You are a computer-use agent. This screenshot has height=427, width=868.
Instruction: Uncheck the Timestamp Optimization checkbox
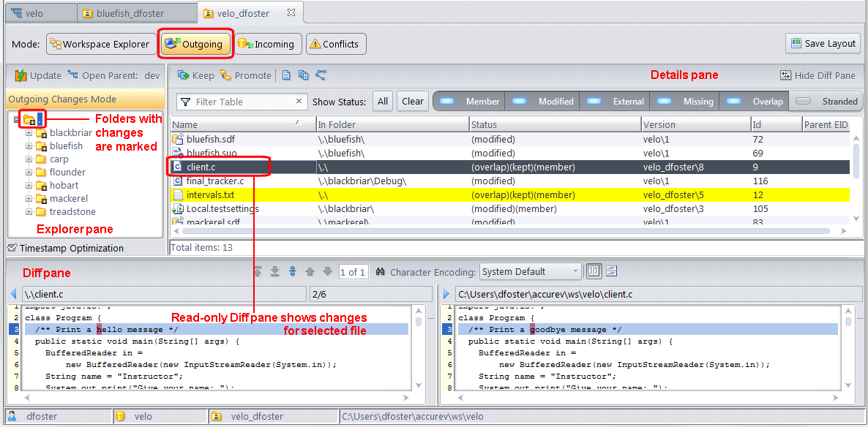pyautogui.click(x=12, y=248)
